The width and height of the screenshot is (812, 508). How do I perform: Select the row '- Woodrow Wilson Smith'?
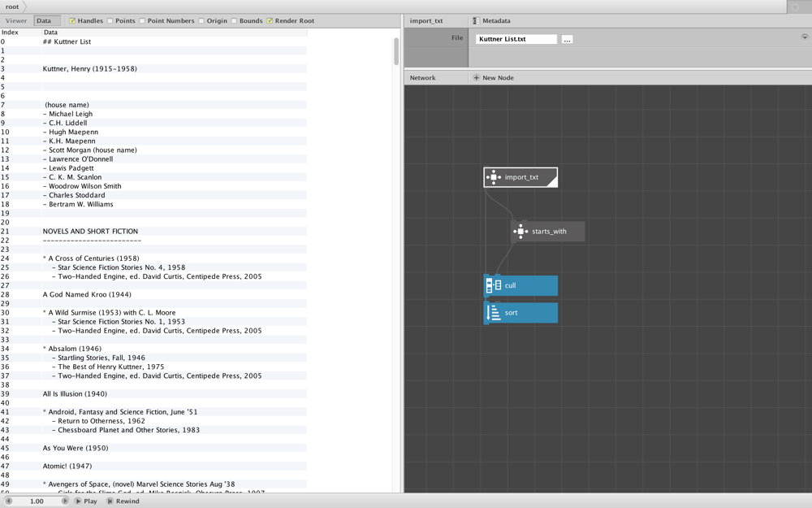(x=153, y=186)
